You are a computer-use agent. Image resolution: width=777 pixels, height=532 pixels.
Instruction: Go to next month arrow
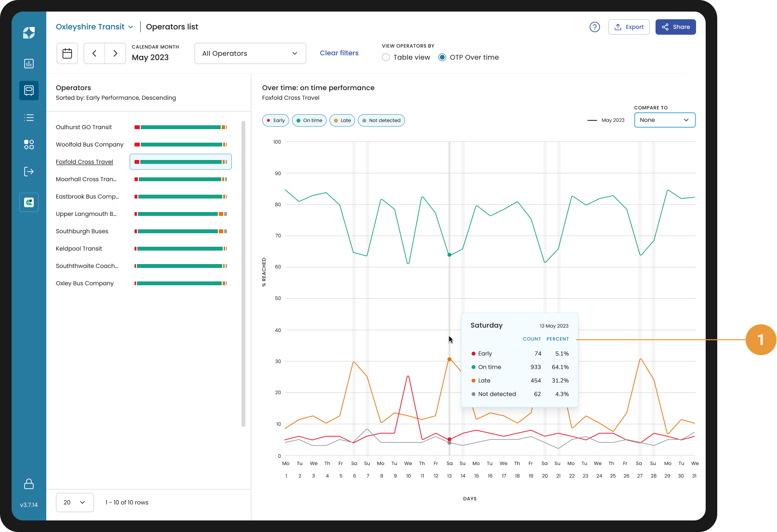(115, 53)
